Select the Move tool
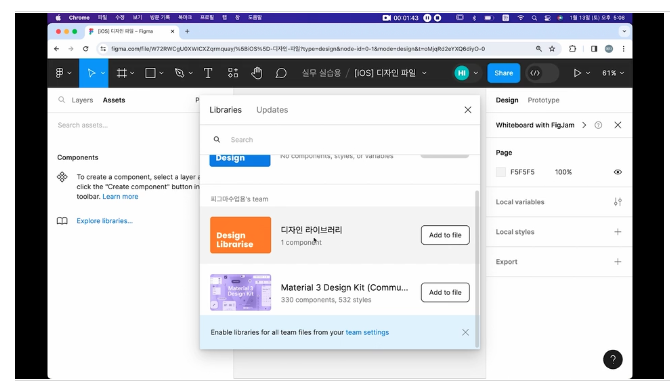 [91, 73]
